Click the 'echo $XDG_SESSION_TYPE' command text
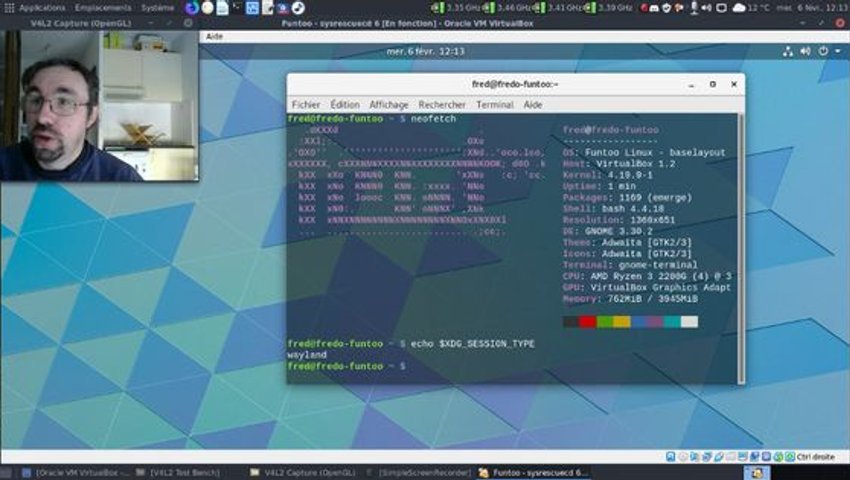Image resolution: width=850 pixels, height=480 pixels. point(473,344)
